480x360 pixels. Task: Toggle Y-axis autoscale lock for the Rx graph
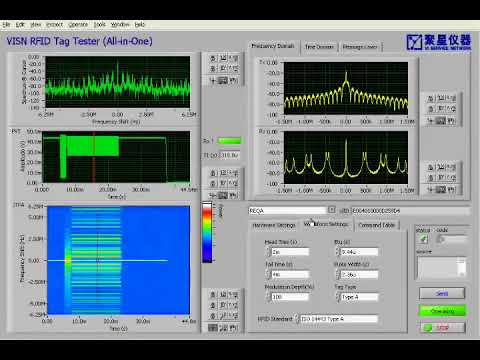pos(430,178)
